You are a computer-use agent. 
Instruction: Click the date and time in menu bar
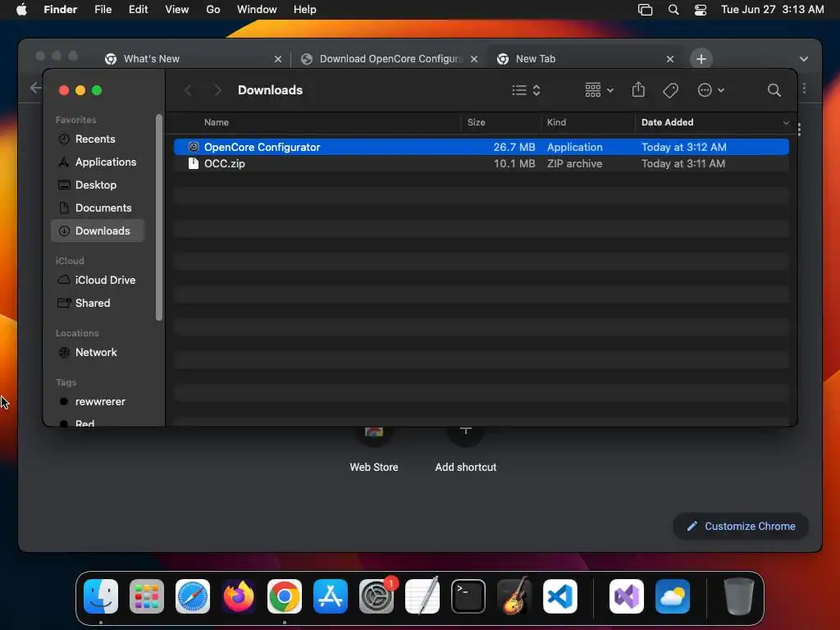[x=772, y=10]
